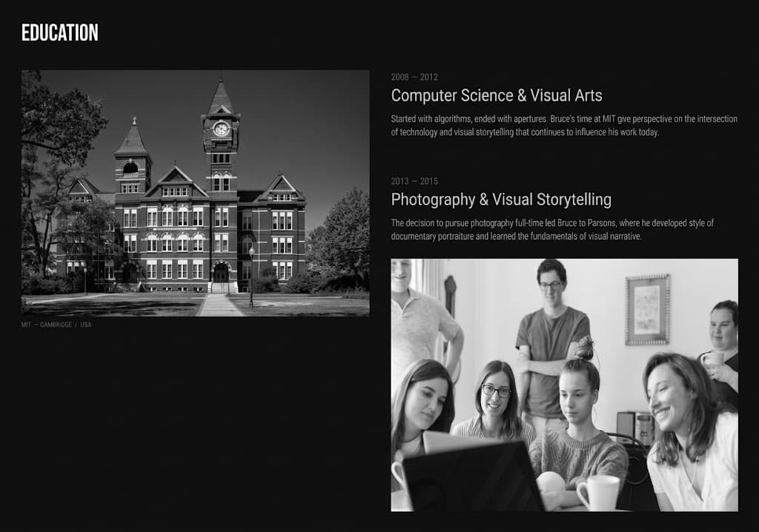Click the EDUCATION section heading

pos(59,33)
